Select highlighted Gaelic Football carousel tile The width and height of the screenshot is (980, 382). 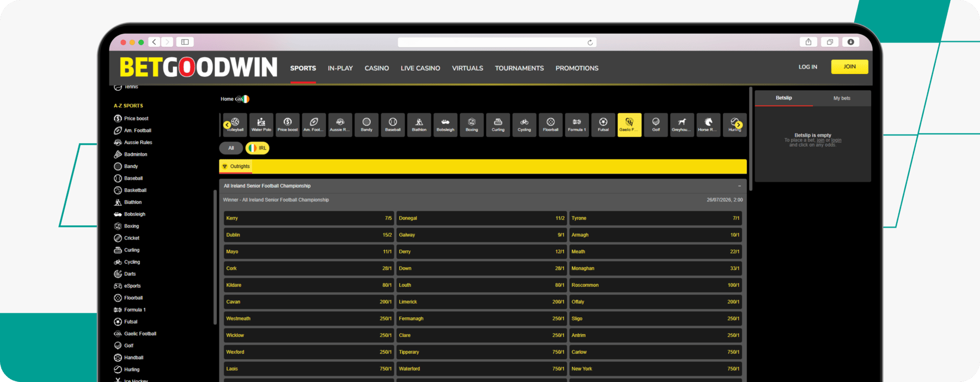click(629, 125)
